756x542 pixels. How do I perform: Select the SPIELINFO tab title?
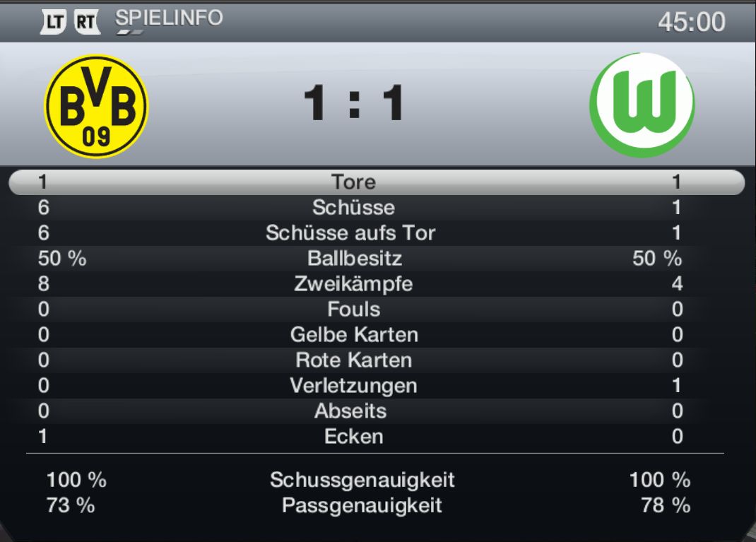(169, 18)
